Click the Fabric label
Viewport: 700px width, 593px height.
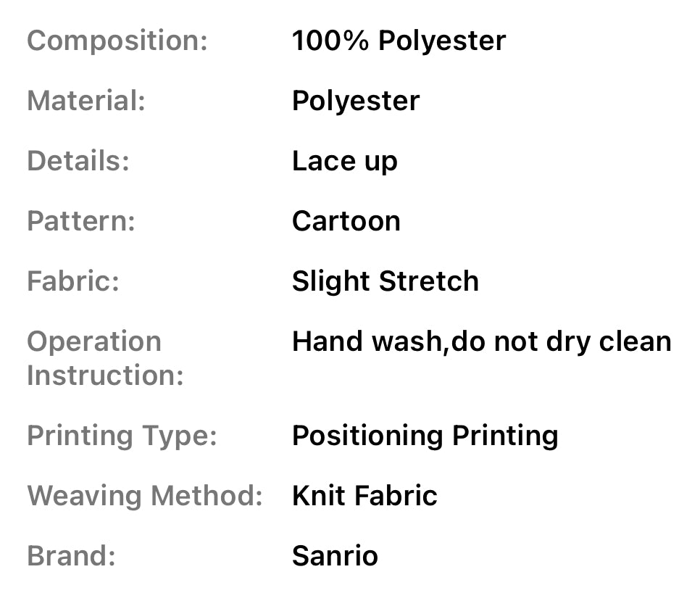72,281
